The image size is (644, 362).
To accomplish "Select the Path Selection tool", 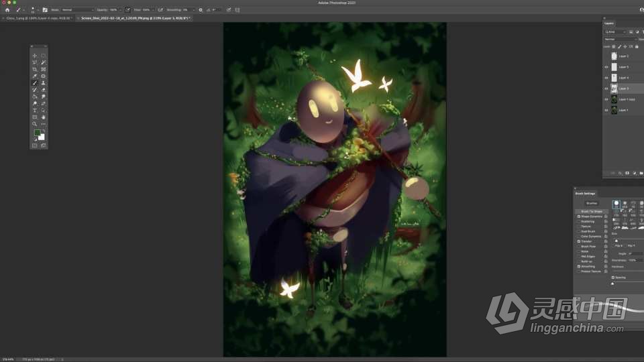I will [x=43, y=110].
